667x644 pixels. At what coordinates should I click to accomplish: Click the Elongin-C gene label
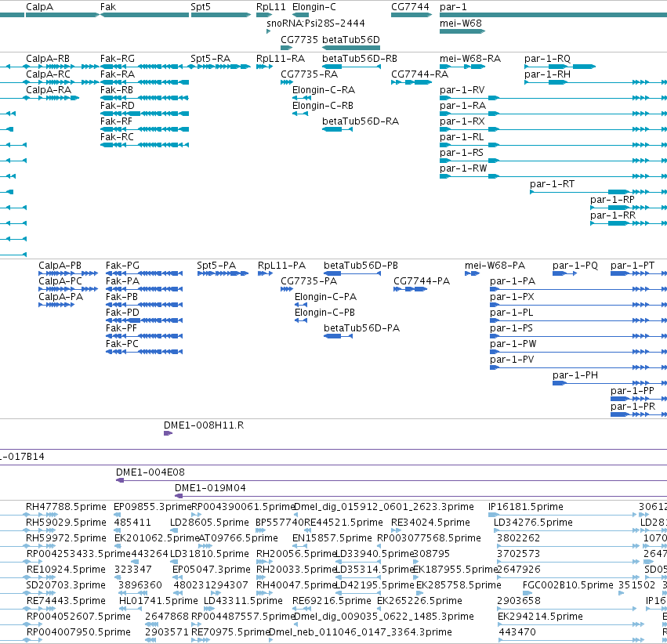(x=314, y=7)
